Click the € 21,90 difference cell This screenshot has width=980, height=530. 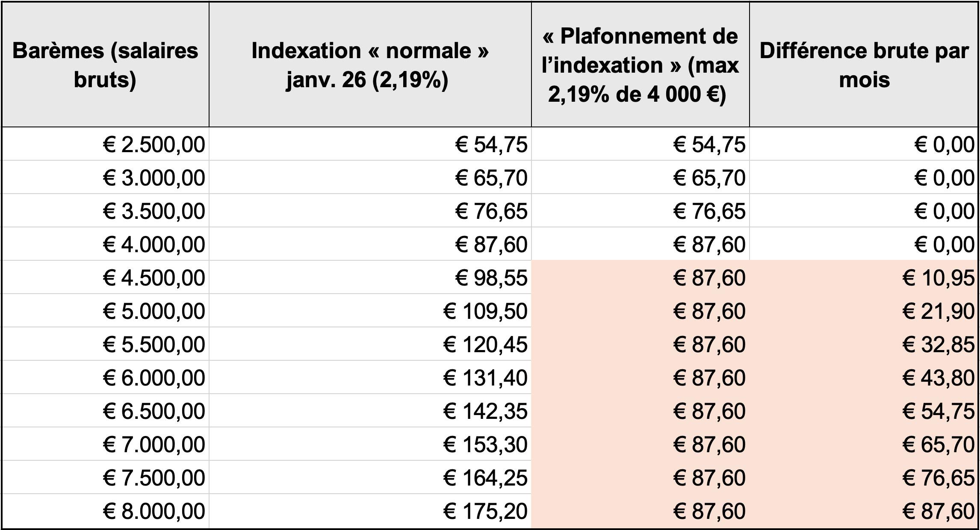[938, 311]
